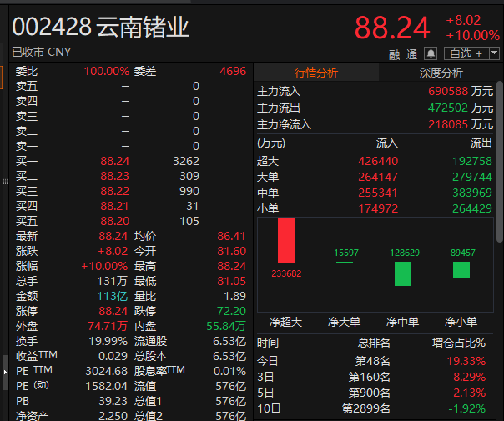Viewport: 504px width, 421px height.
Task: Click the 外盘 value 74.71万
Action: 108,326
